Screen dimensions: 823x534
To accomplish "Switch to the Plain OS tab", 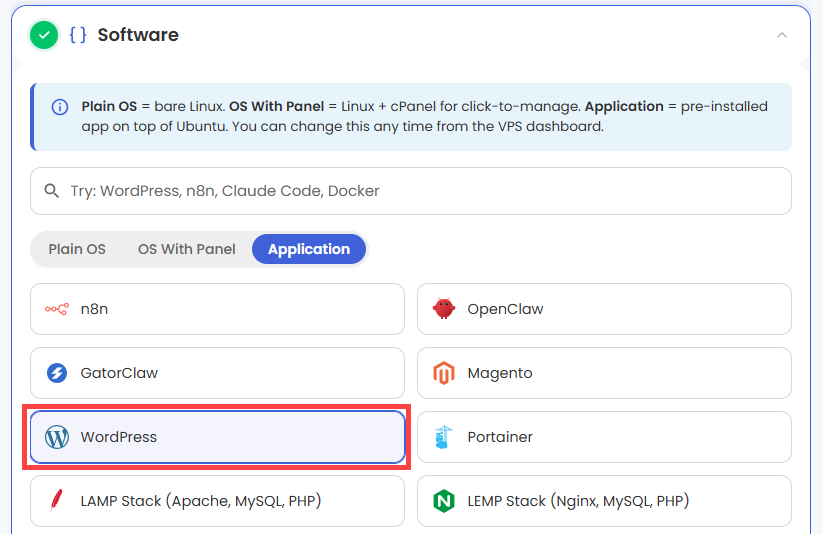I will click(x=77, y=249).
